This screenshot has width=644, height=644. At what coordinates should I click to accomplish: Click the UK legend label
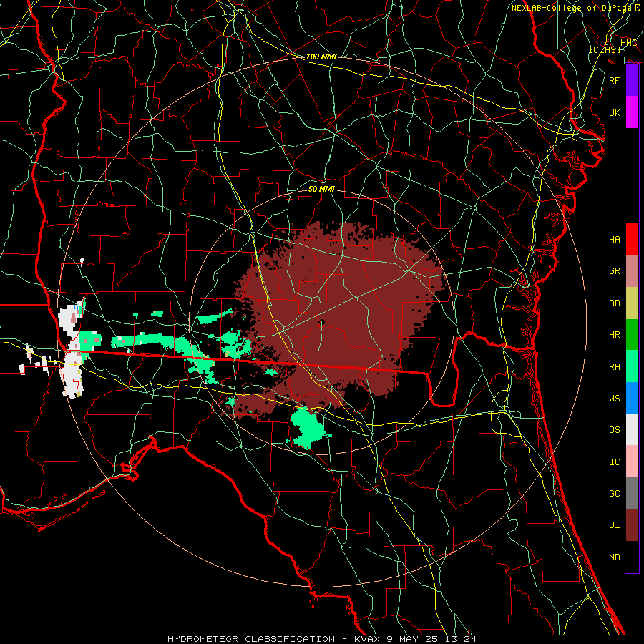615,112
